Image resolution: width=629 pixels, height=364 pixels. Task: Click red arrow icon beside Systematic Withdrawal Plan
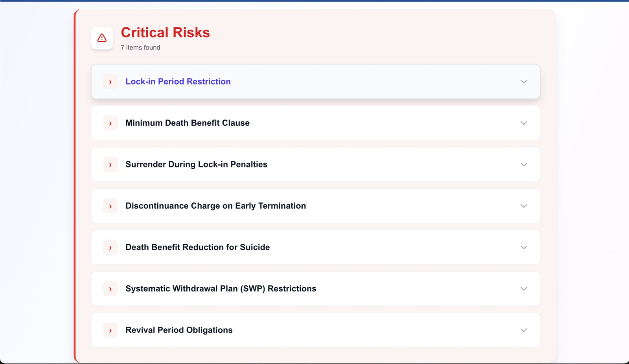pos(110,289)
